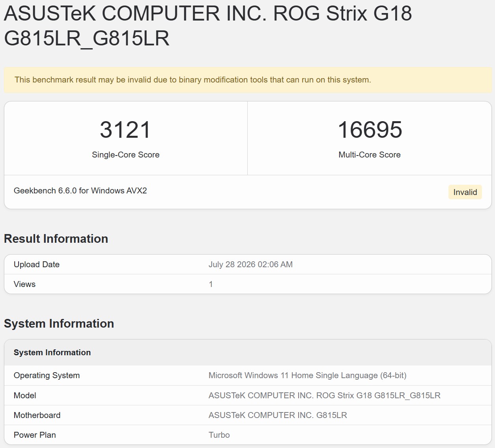Click the Motherboard row label
The image size is (495, 448).
[x=37, y=415]
